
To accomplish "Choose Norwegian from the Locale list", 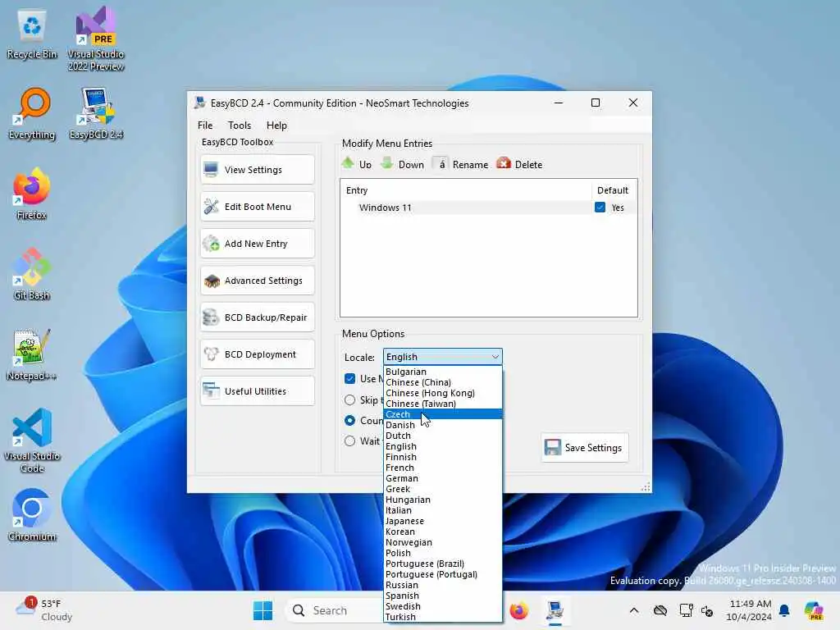I will point(442,543).
